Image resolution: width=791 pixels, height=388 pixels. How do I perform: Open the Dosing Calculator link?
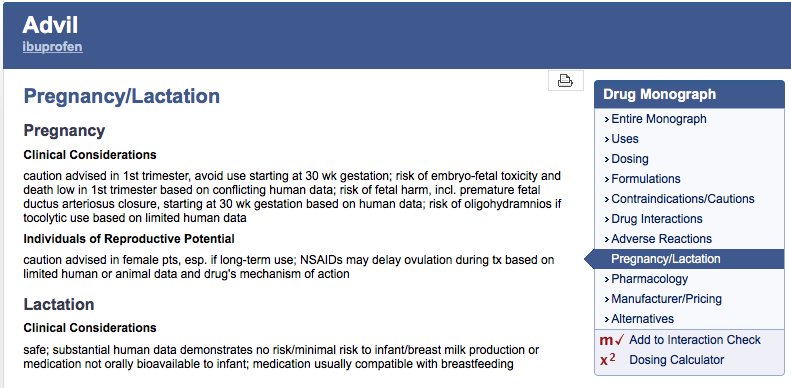[676, 360]
